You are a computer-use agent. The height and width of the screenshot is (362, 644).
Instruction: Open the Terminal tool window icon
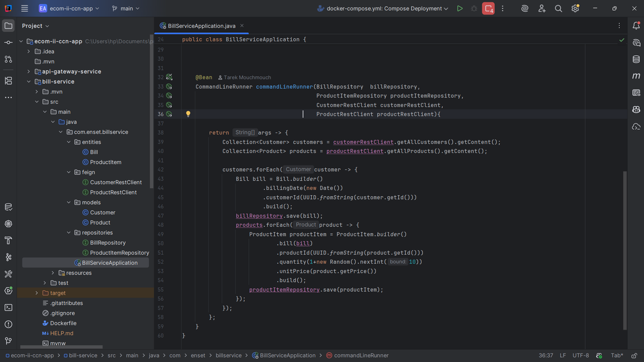[x=8, y=307]
